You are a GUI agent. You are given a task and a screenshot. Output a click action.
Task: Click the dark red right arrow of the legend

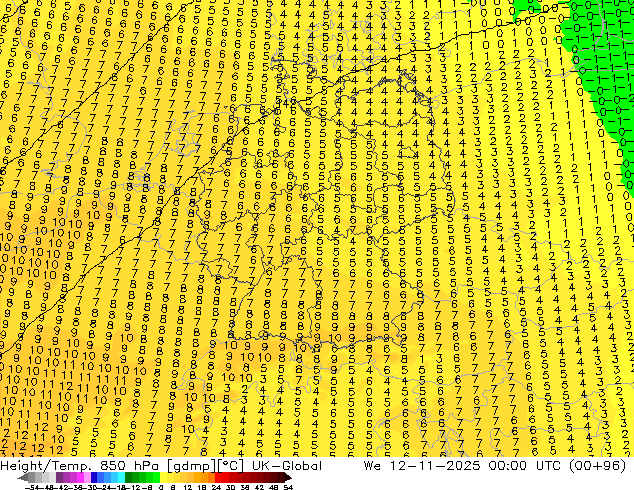click(x=288, y=477)
